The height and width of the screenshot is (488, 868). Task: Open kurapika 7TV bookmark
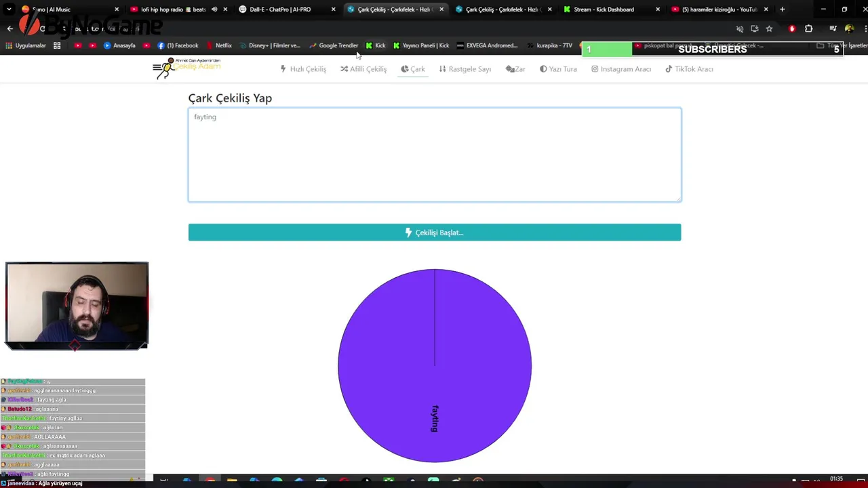coord(550,45)
